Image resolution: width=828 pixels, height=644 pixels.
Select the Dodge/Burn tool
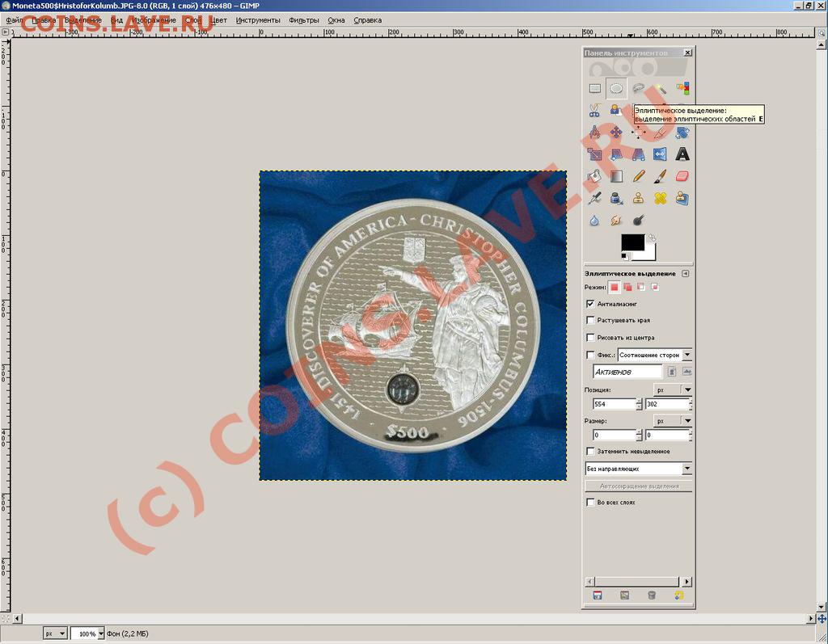click(x=639, y=220)
